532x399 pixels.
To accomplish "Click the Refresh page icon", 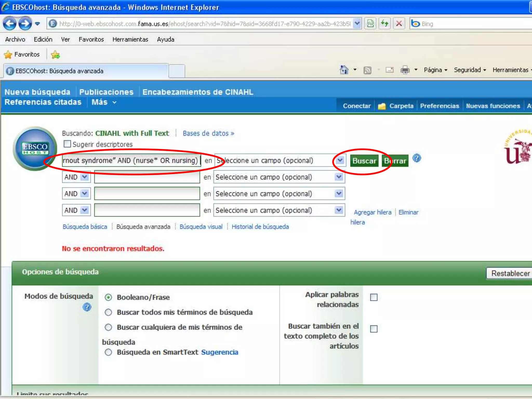I will tap(384, 24).
